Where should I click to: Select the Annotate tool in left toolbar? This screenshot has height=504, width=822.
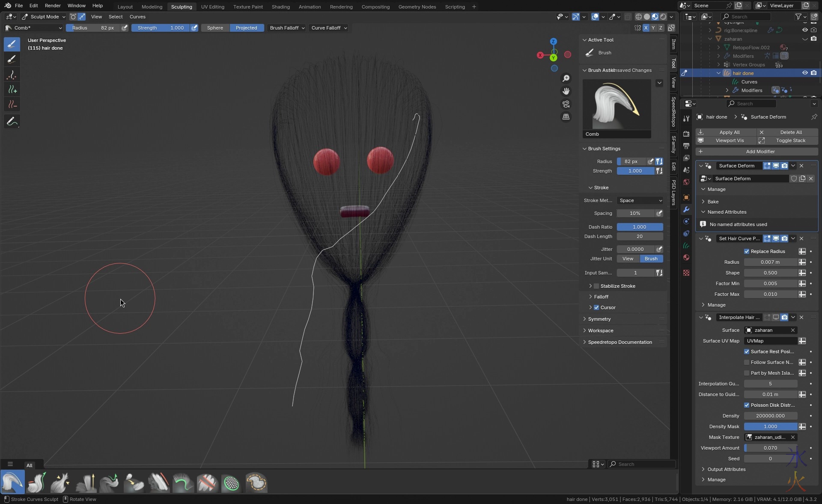(x=12, y=122)
